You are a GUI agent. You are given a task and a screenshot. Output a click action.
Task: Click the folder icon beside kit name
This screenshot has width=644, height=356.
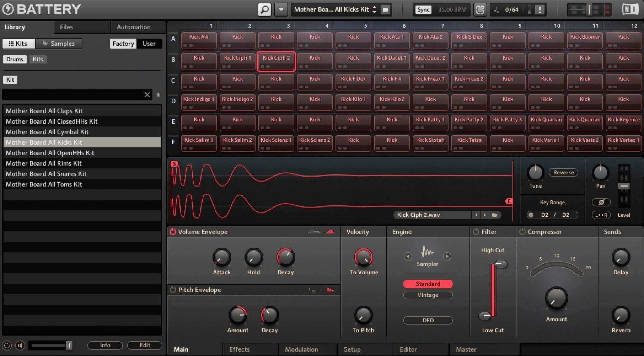coord(385,10)
